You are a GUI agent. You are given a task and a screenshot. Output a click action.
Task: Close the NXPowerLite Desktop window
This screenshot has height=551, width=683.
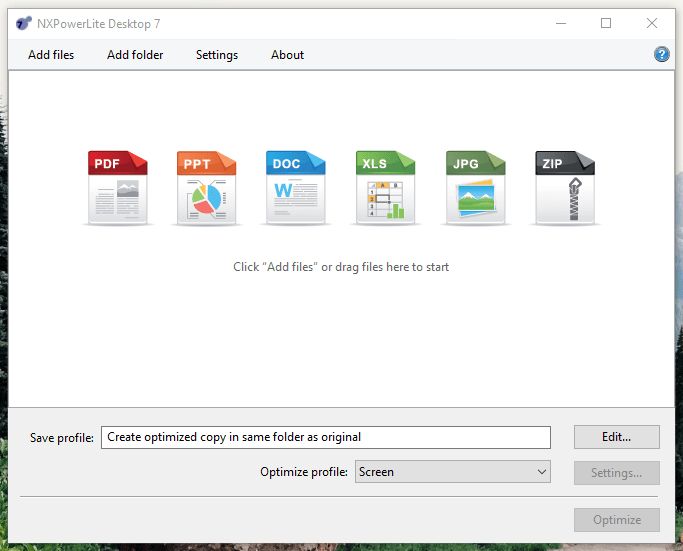[652, 23]
